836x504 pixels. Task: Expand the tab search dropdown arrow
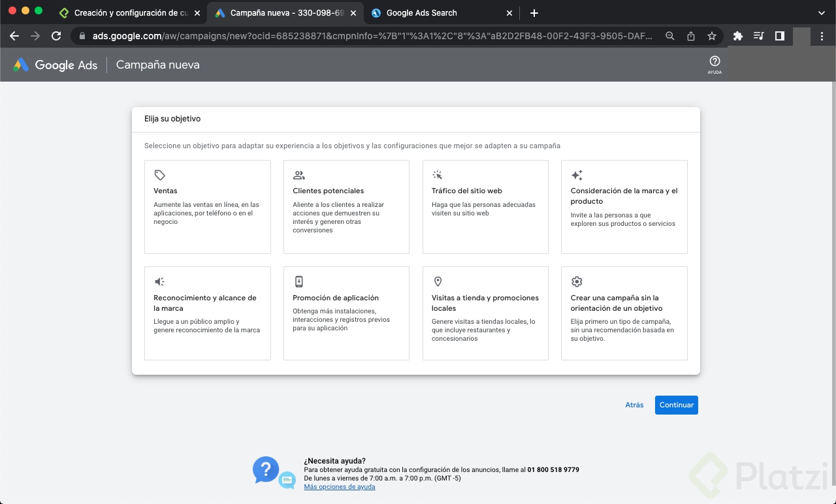coord(822,13)
